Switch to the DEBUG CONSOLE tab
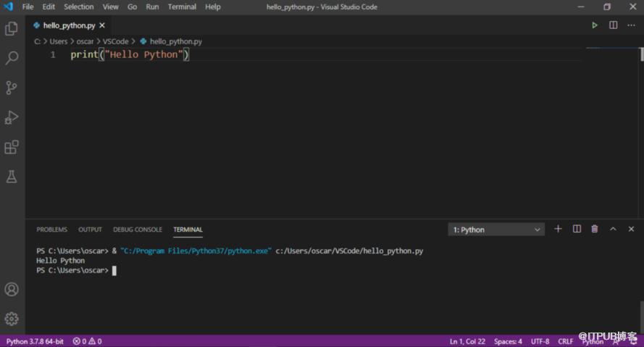The width and height of the screenshot is (644, 347). pyautogui.click(x=138, y=230)
